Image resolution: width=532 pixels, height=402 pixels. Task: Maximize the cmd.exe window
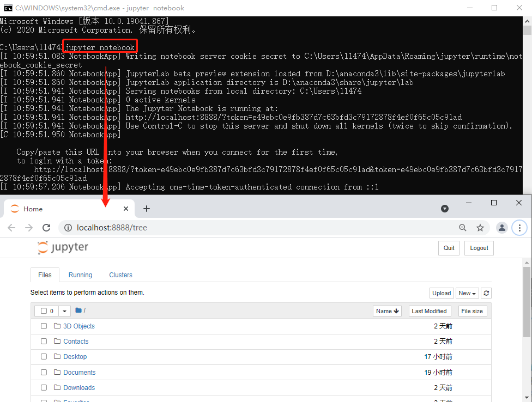[494, 8]
